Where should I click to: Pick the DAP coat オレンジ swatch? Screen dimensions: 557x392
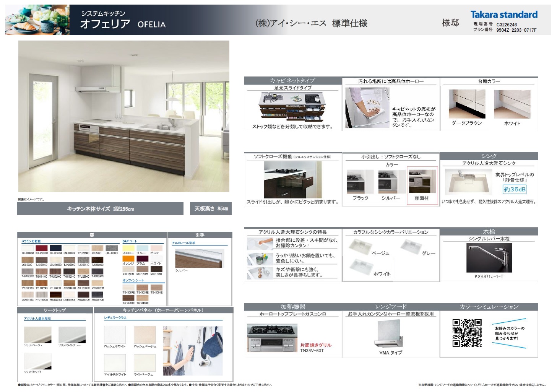[x=128, y=259]
